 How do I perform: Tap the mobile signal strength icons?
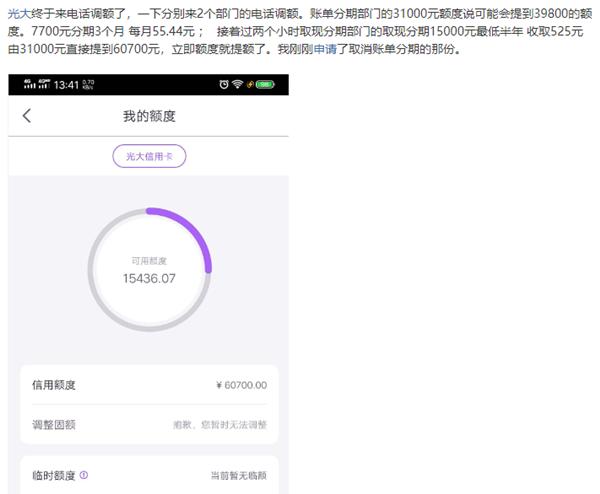coord(37,84)
